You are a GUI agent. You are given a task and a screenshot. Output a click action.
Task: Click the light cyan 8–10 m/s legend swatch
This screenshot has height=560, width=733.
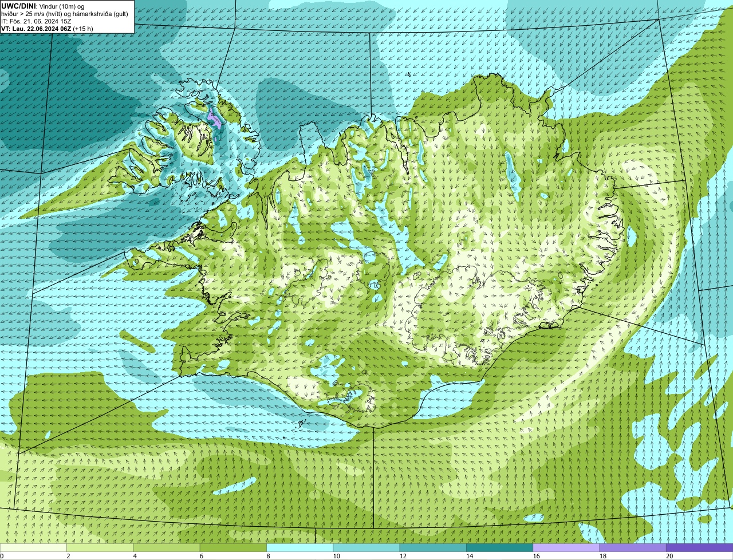tap(300, 548)
